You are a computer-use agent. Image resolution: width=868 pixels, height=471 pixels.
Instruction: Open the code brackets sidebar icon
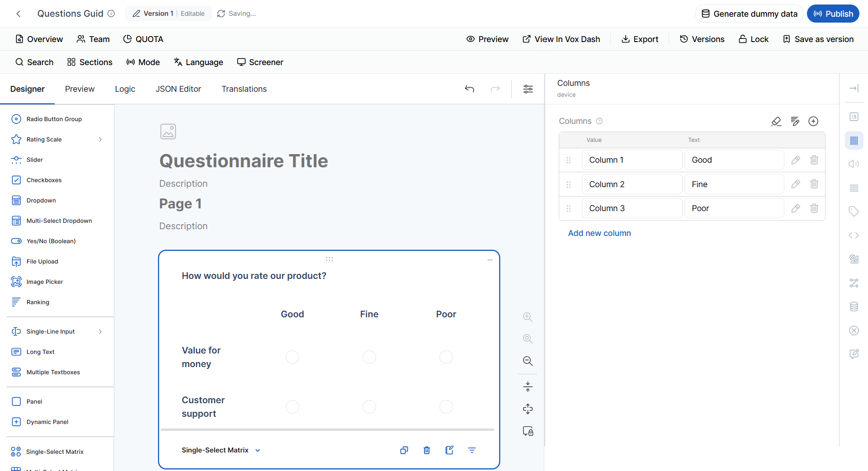pyautogui.click(x=854, y=235)
